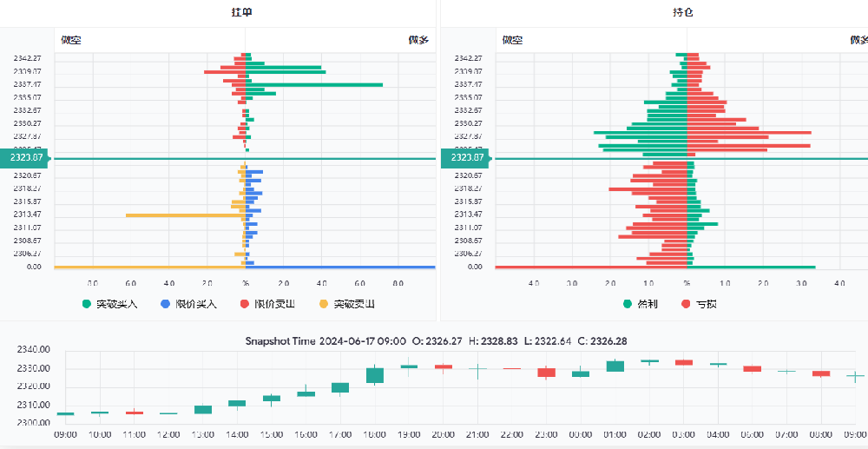Click 做空 label in 挂单 panel

[71, 40]
